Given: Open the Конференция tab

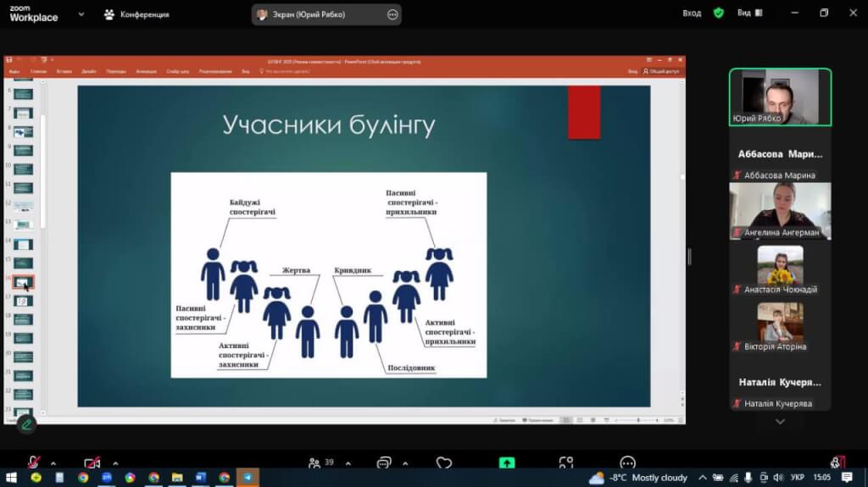Looking at the screenshot, I should point(136,14).
